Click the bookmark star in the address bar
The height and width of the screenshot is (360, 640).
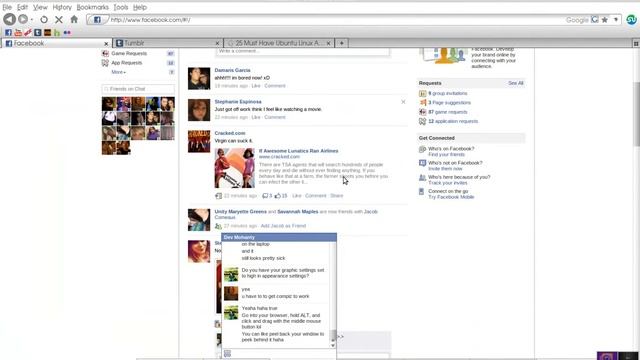click(x=604, y=20)
